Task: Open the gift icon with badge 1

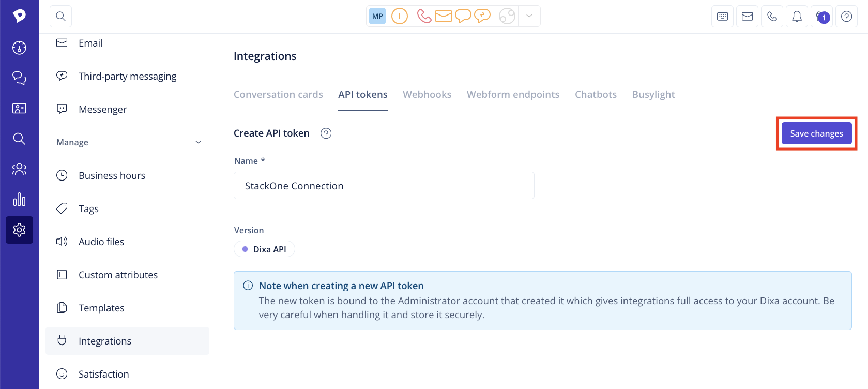Action: (821, 17)
